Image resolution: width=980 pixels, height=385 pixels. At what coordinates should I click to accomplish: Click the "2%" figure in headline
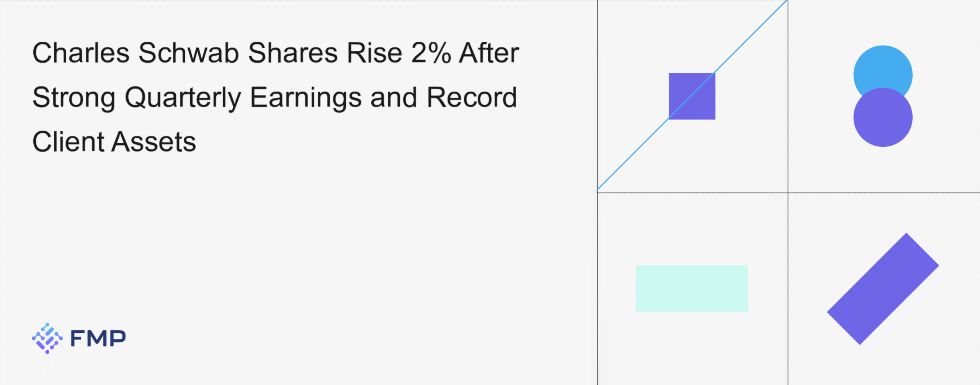(x=431, y=53)
